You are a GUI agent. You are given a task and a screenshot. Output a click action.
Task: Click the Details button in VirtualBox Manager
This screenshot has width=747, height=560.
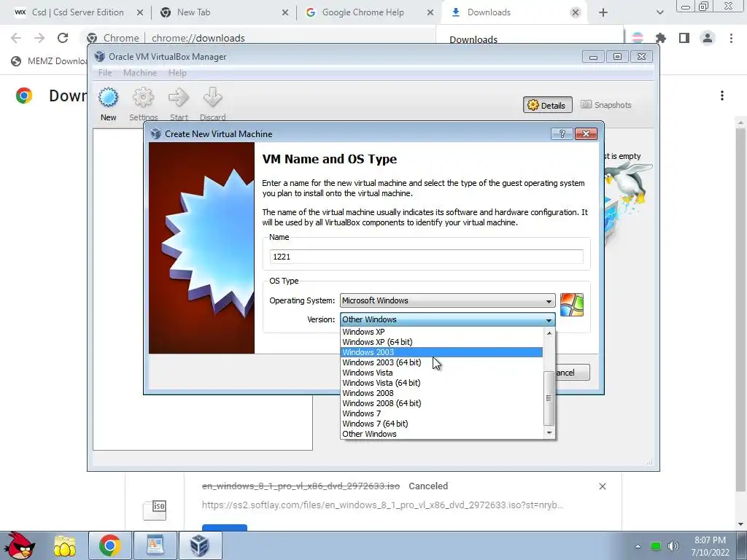point(547,105)
